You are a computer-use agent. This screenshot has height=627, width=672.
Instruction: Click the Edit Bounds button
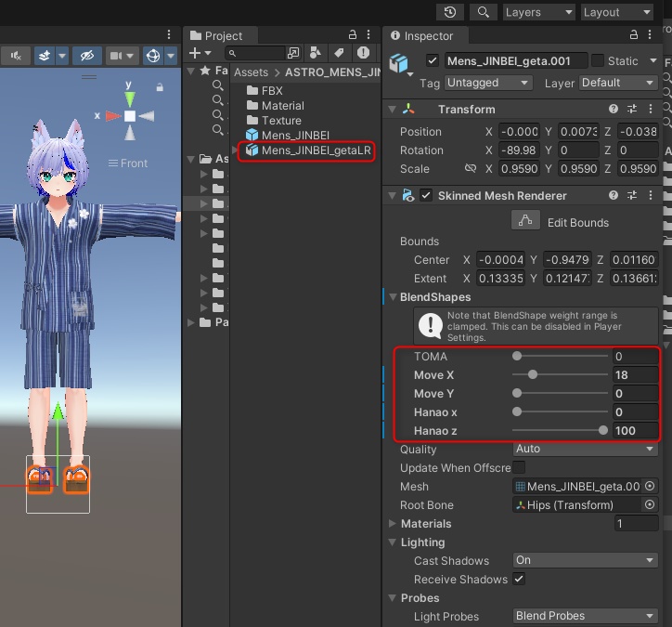(x=526, y=221)
